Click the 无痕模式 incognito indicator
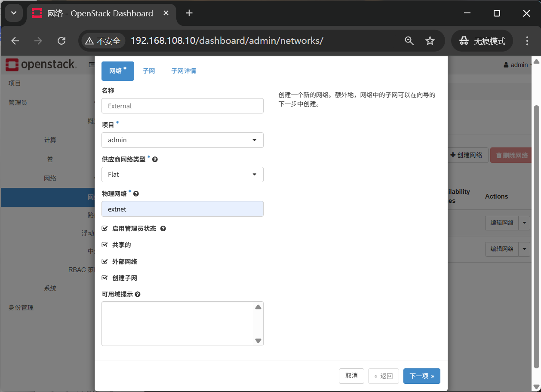 coord(482,41)
